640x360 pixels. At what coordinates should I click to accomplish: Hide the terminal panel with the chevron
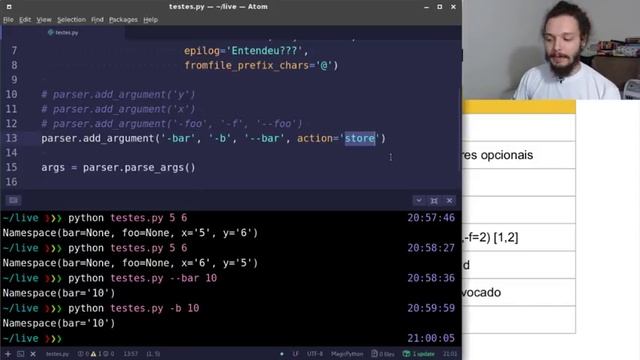[419, 200]
